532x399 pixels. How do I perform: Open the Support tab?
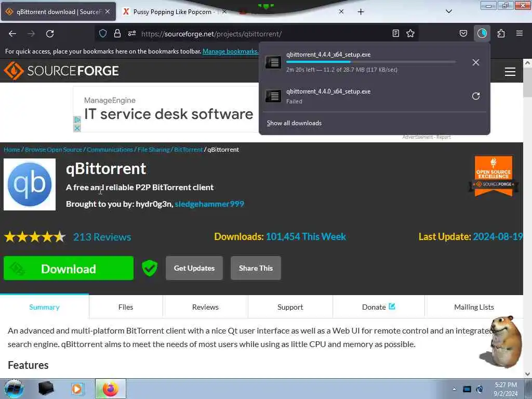click(290, 307)
